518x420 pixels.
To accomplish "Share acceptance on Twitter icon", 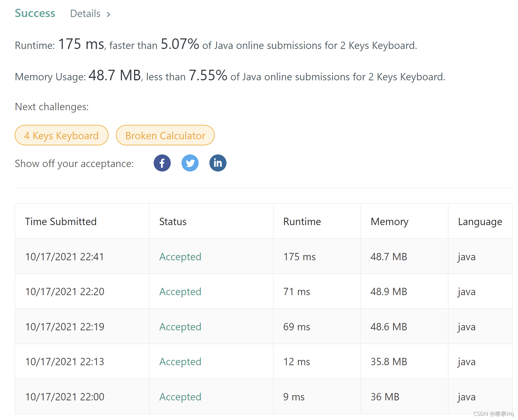I will 190,163.
